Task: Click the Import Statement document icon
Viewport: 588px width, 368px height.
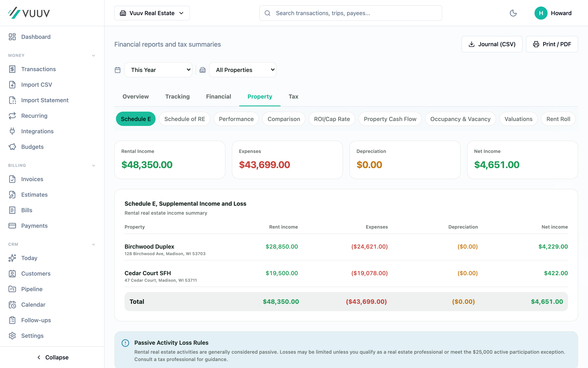Action: 12,100
